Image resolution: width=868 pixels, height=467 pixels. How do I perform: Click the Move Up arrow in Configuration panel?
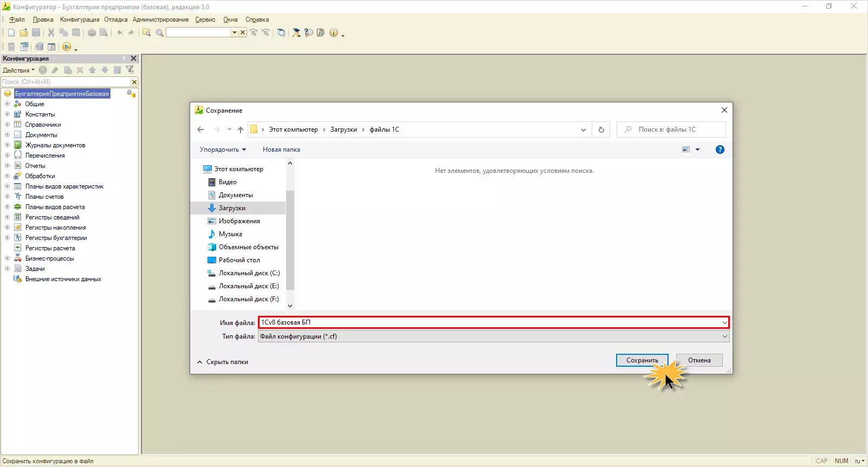pos(92,70)
